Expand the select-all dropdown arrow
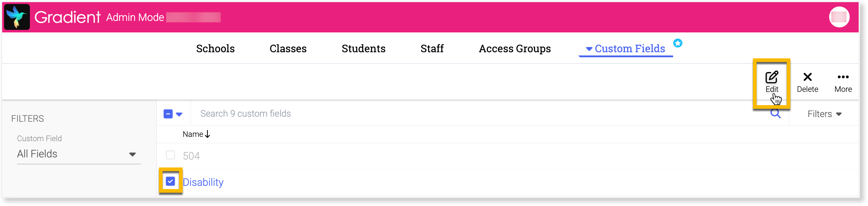This screenshot has width=868, height=206. 179,114
